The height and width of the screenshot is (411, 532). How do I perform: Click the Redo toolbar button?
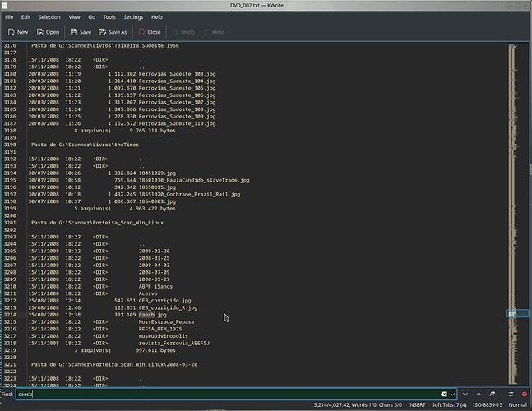click(x=214, y=32)
